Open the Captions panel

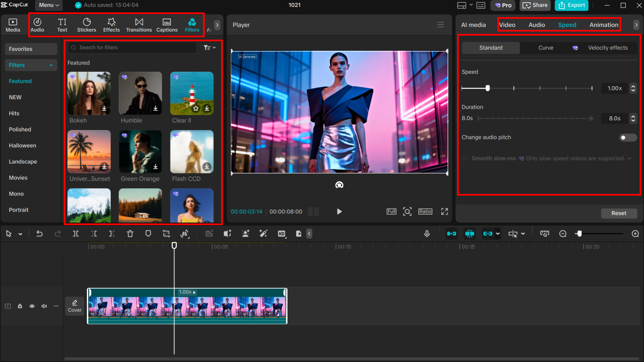(x=167, y=24)
